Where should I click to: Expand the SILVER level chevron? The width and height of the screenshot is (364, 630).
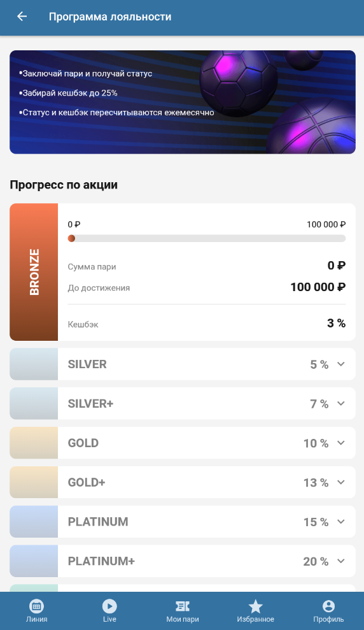coord(340,364)
